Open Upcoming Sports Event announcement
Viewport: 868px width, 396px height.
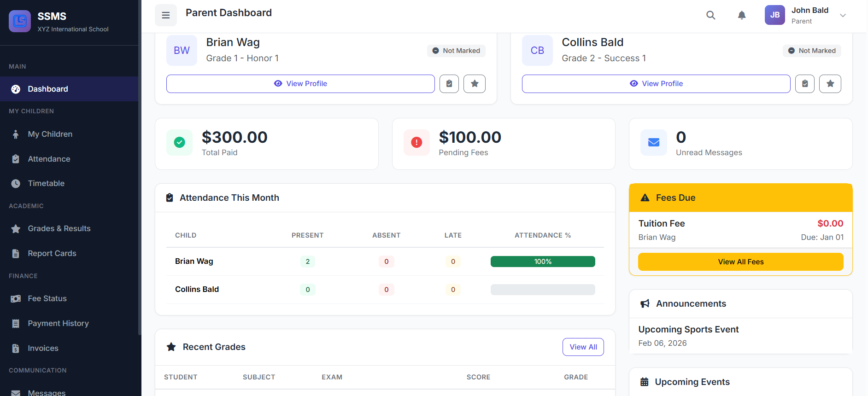point(688,329)
